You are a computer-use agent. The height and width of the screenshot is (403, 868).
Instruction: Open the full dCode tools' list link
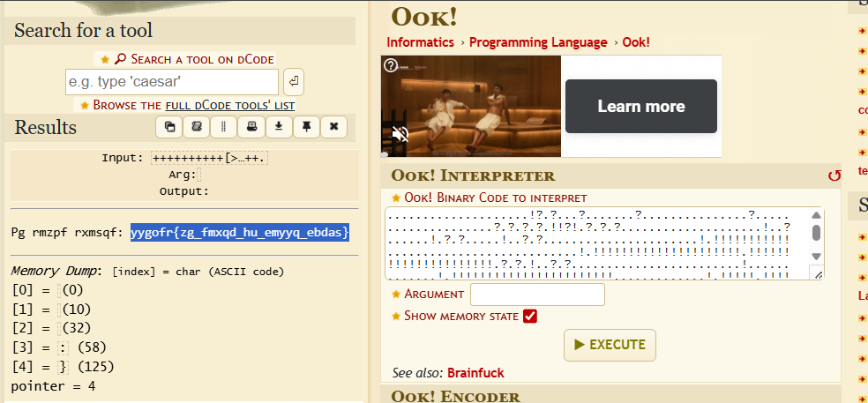tap(229, 105)
